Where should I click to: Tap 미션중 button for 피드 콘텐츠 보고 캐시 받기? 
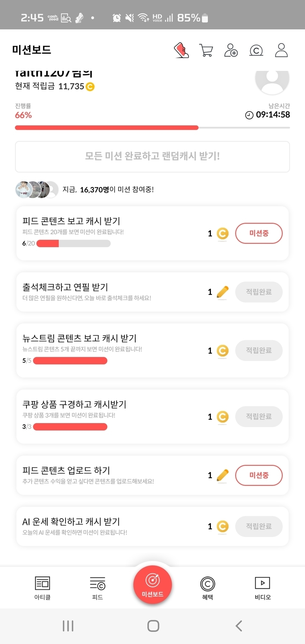click(x=259, y=233)
